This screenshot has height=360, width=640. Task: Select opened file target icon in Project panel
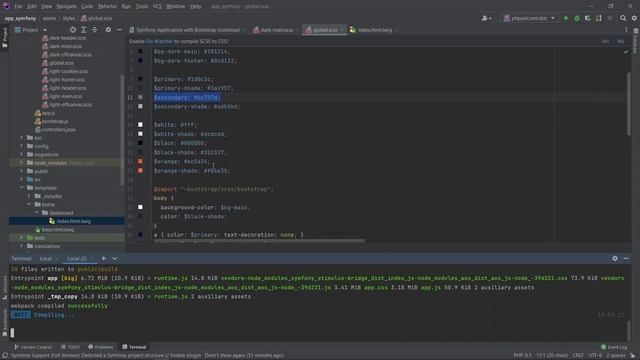click(73, 30)
